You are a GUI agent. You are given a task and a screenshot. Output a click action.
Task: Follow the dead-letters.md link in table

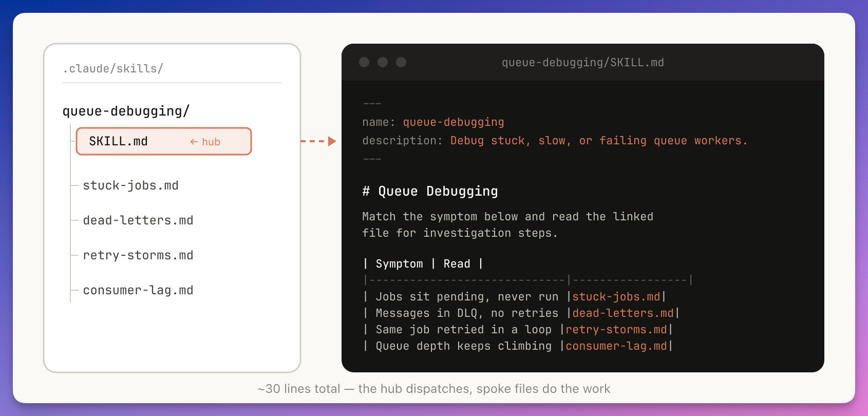[623, 313]
